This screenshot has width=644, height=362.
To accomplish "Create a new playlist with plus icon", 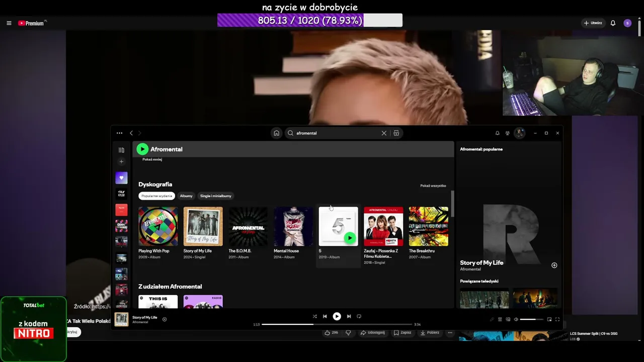I will tap(121, 161).
